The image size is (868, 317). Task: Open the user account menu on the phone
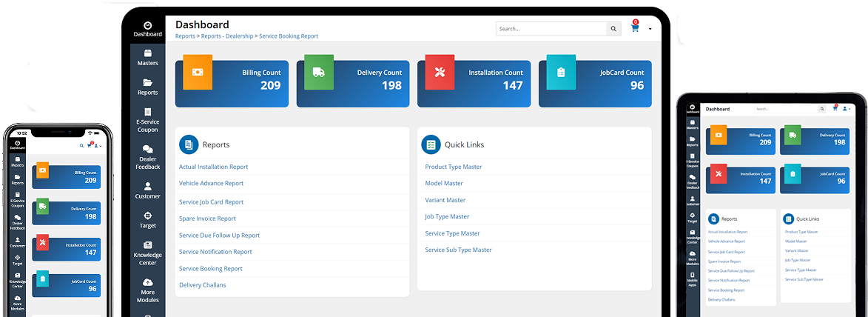(96, 146)
